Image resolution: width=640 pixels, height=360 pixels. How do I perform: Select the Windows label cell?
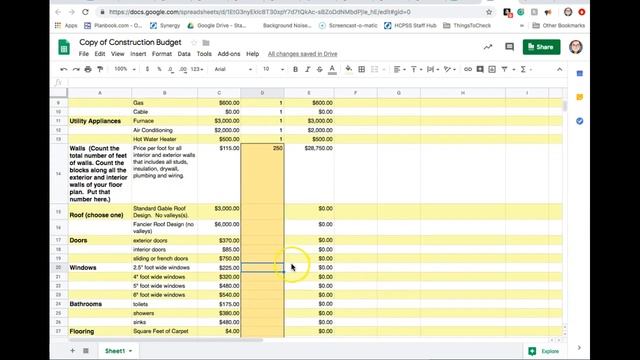tap(100, 268)
